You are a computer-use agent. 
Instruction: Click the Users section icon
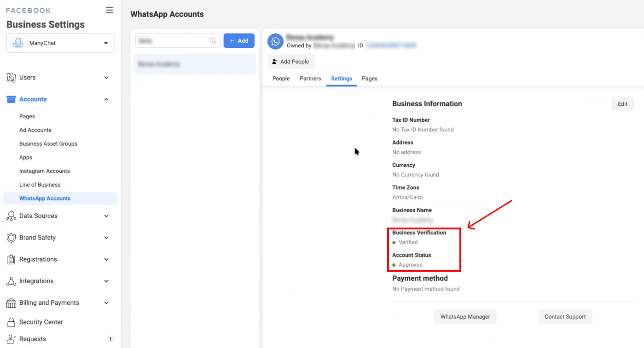pos(11,77)
